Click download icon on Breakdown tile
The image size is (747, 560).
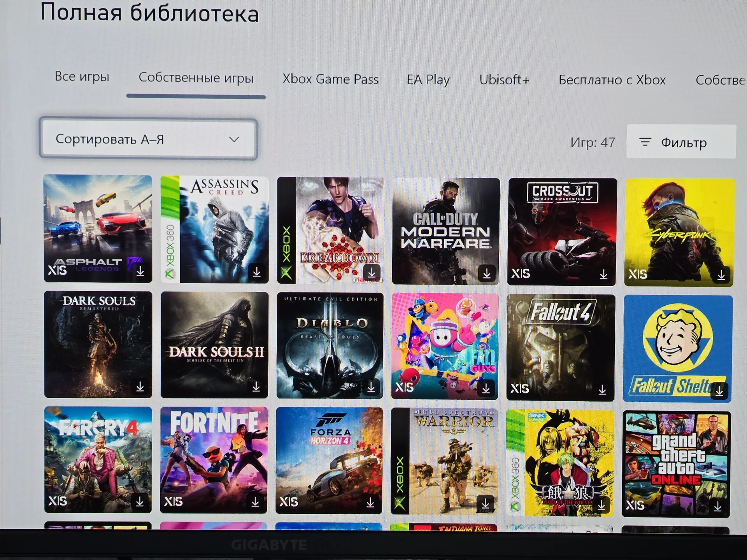[372, 272]
